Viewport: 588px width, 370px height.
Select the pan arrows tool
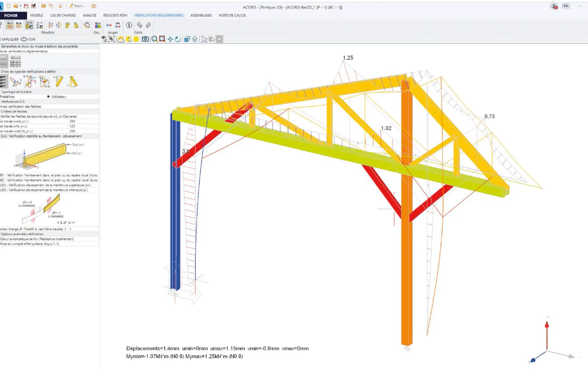point(170,39)
